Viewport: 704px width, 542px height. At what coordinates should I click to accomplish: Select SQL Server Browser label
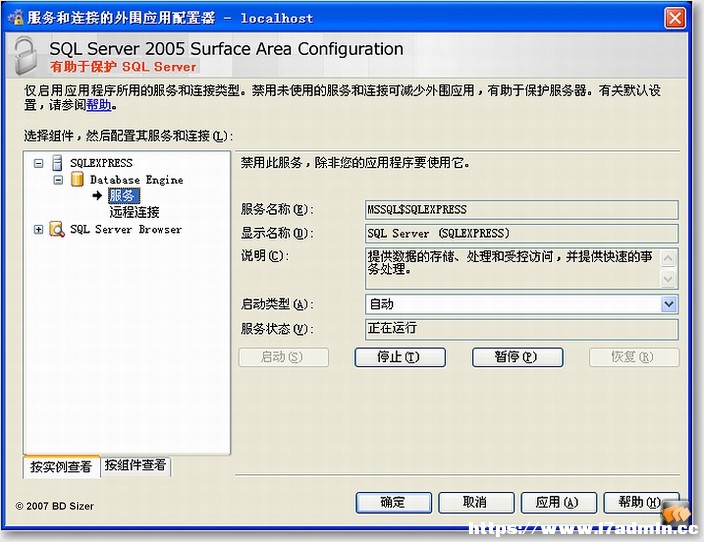(126, 229)
